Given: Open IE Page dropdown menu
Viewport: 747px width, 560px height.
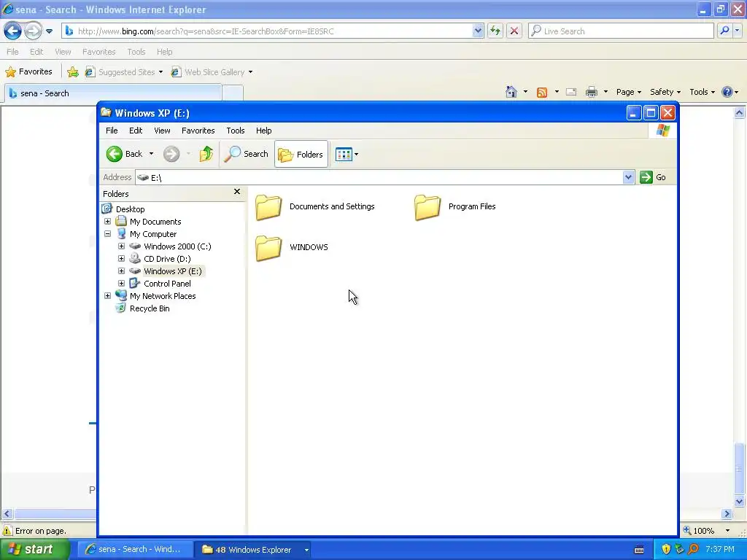Looking at the screenshot, I should (x=628, y=92).
